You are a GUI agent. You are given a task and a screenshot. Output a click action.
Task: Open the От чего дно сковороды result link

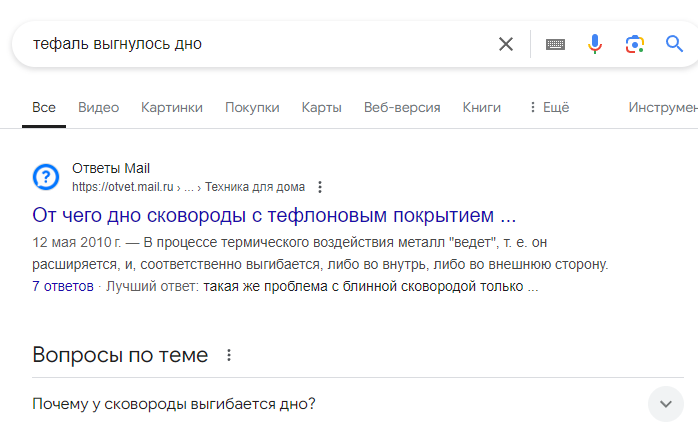tap(274, 215)
